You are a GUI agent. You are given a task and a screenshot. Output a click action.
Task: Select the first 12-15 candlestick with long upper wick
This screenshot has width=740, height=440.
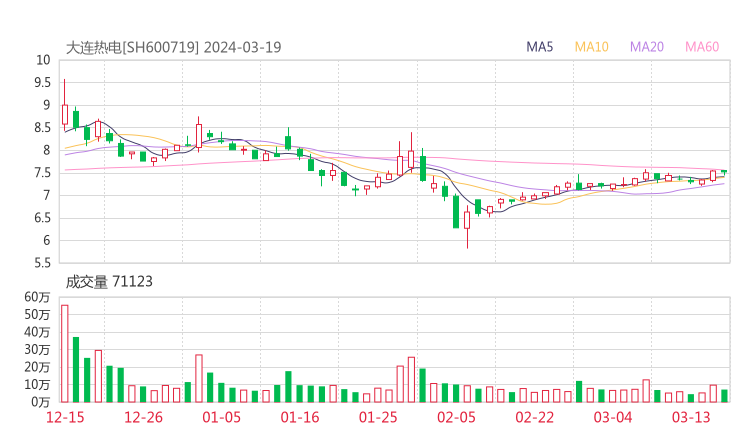click(65, 105)
